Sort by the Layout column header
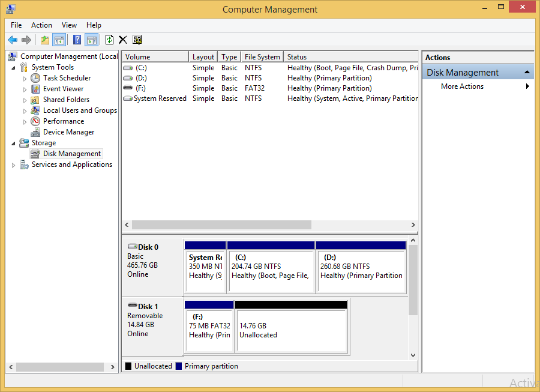Viewport: 540px width, 392px height. [x=203, y=57]
